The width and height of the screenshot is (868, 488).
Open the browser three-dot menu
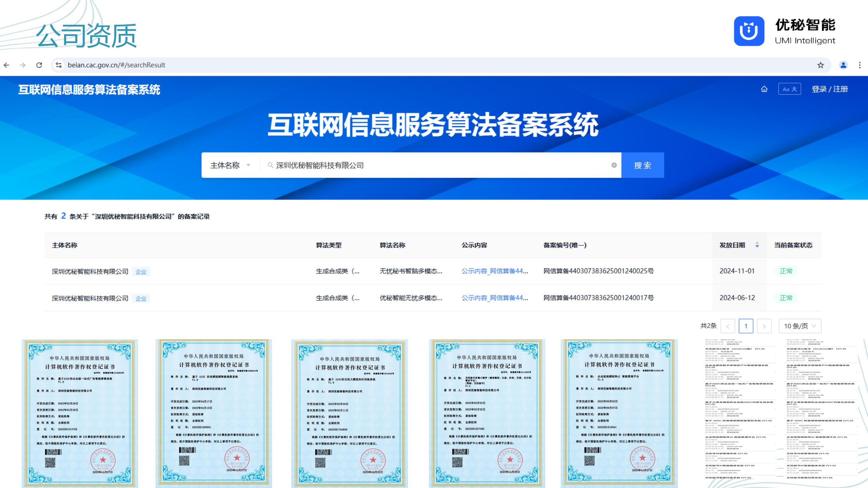pyautogui.click(x=860, y=65)
